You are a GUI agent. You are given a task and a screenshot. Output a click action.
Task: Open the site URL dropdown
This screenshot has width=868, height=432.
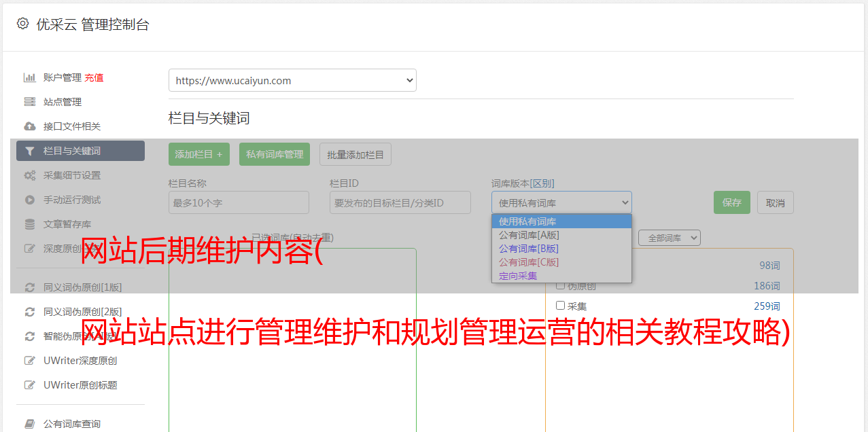pos(292,80)
